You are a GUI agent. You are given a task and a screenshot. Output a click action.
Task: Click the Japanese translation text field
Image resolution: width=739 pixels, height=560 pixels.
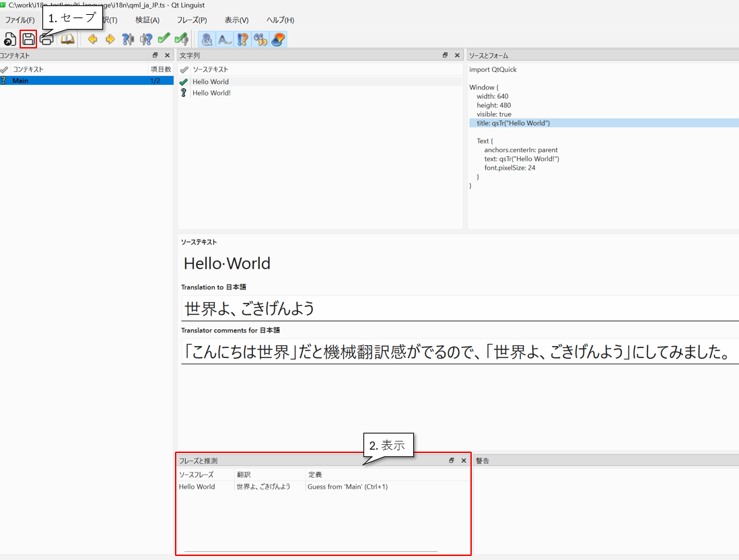(x=458, y=308)
